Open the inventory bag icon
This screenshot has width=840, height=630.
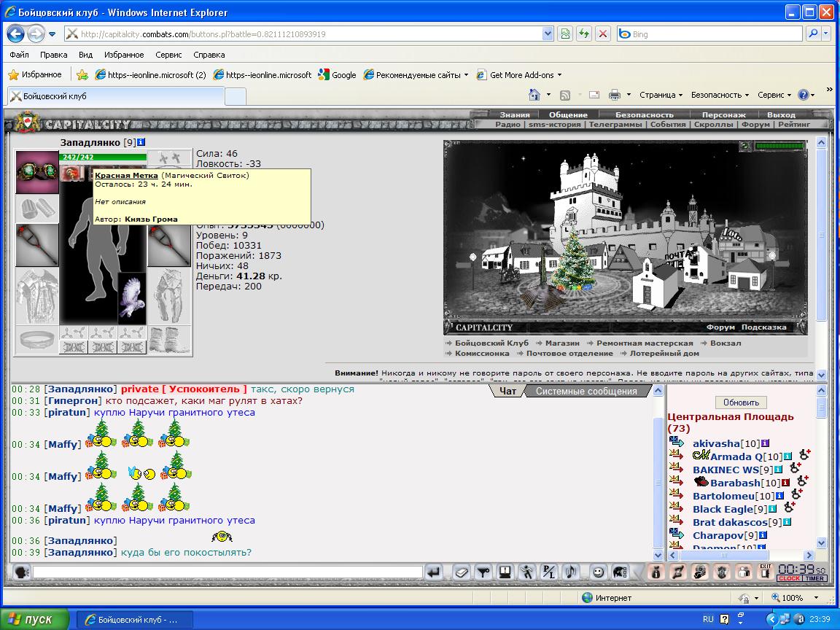656,572
